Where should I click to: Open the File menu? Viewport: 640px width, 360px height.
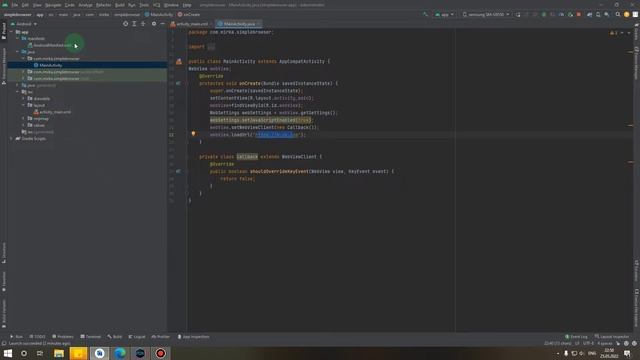pos(15,5)
